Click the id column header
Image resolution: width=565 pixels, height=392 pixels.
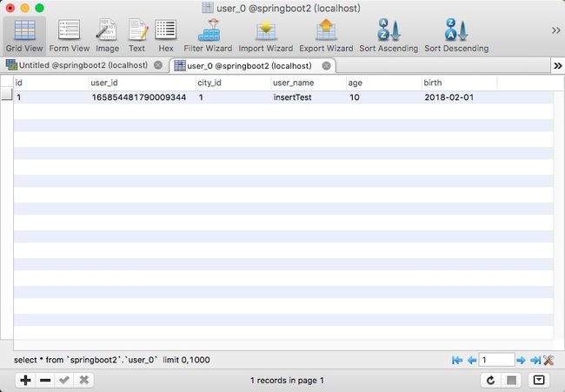tap(51, 83)
